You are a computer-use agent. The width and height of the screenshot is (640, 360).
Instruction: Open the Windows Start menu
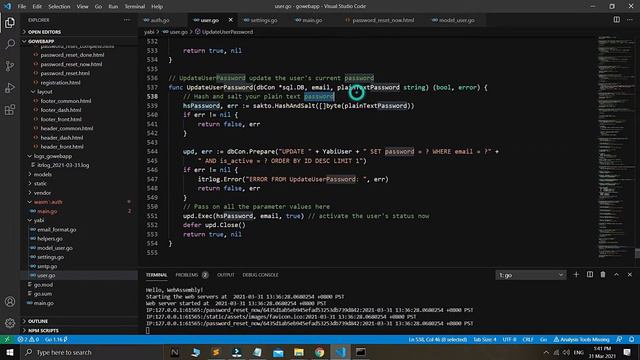9,352
